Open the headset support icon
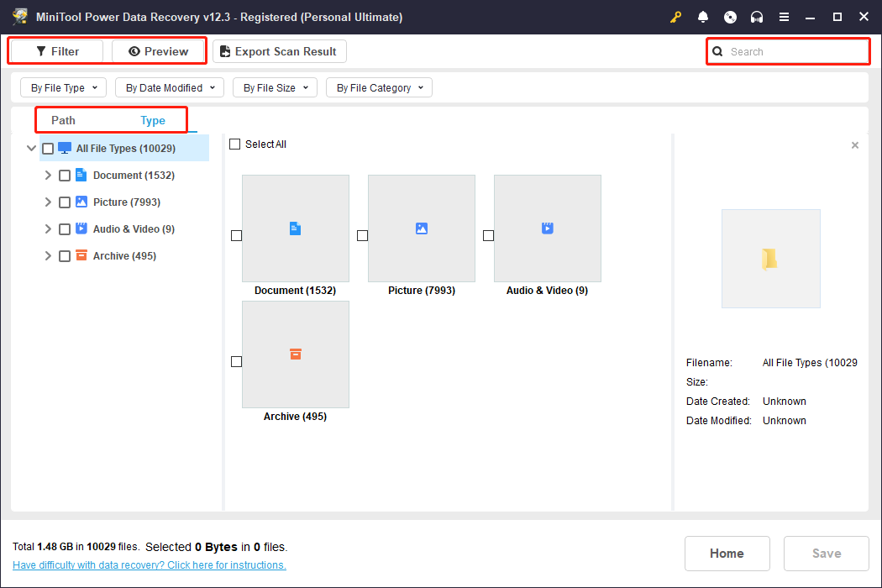The height and width of the screenshot is (588, 882). click(x=757, y=16)
